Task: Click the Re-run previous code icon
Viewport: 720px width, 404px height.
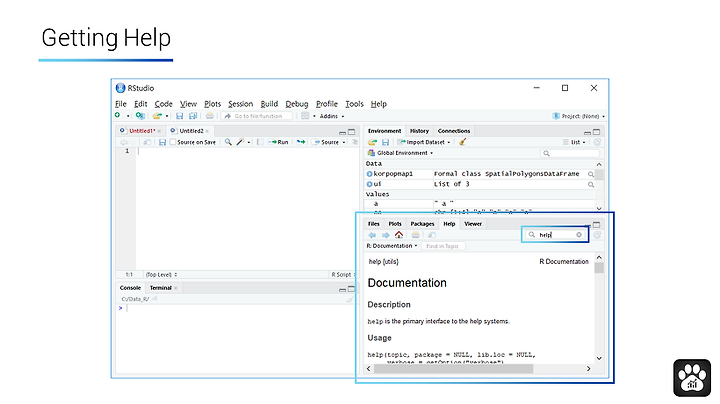Action: [301, 142]
